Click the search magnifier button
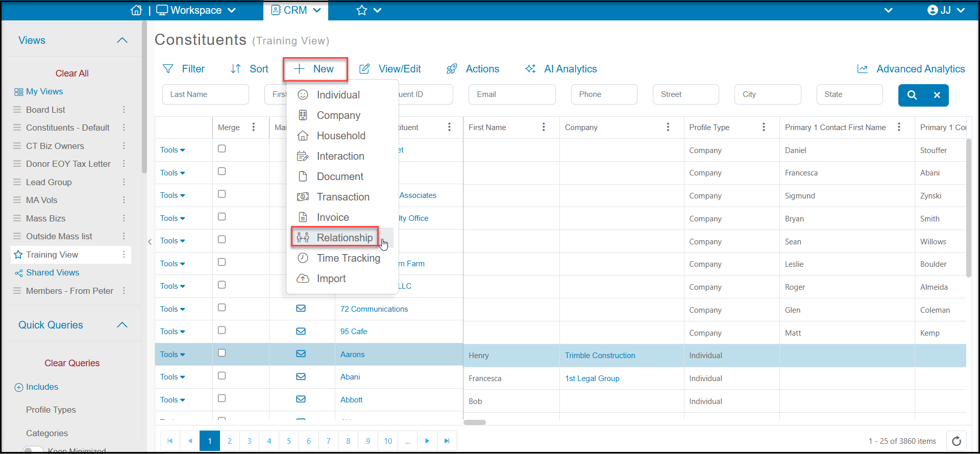This screenshot has width=980, height=454. click(912, 95)
